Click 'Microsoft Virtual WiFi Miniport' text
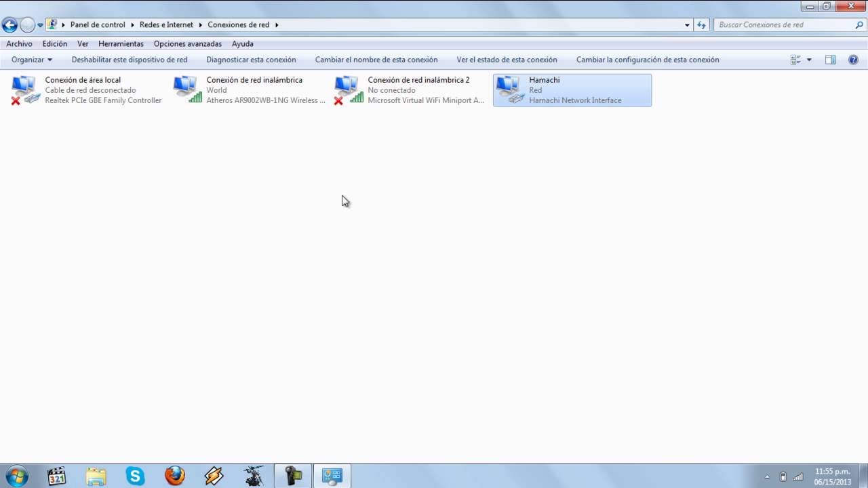The image size is (868, 488). coord(426,100)
